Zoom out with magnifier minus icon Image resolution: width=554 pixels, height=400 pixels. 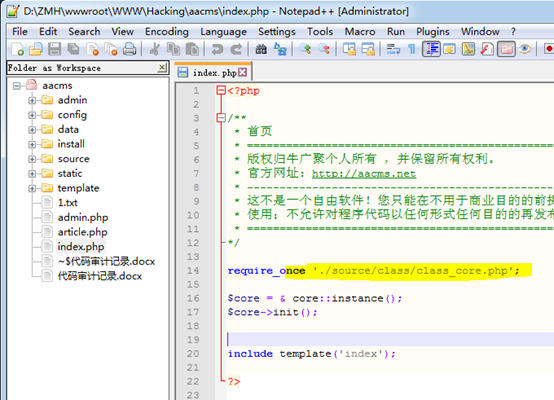coord(324,49)
